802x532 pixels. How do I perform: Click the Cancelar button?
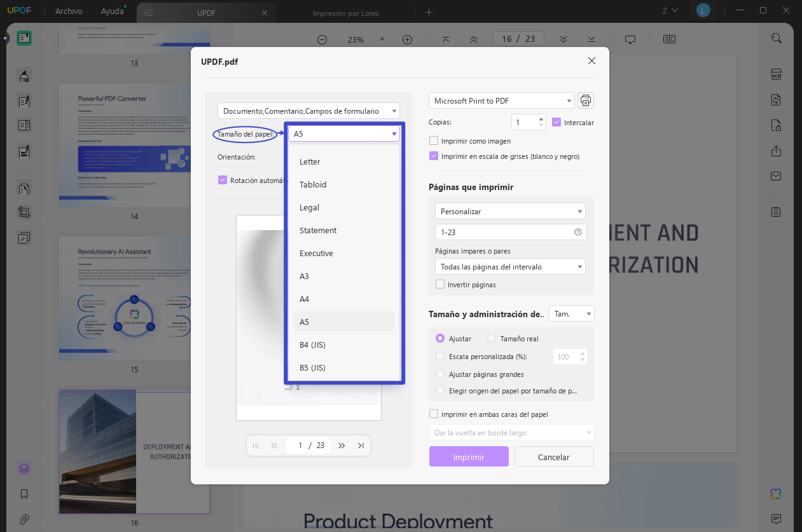point(553,456)
